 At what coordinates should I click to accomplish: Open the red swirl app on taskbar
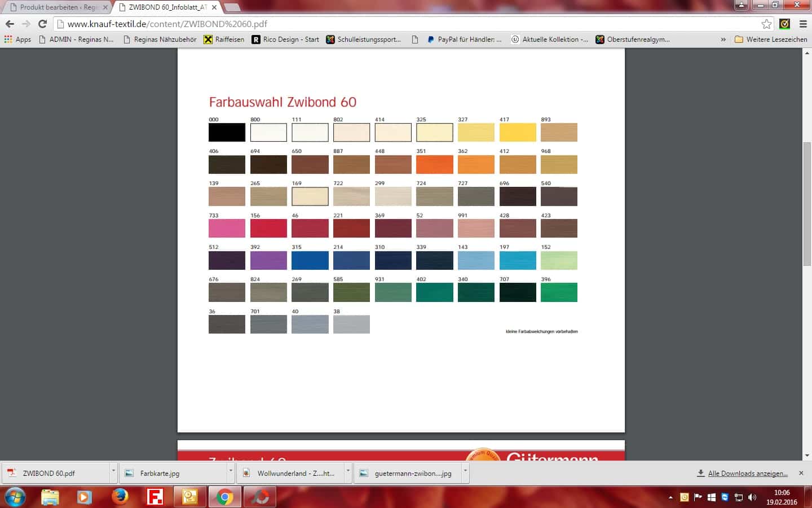coord(260,497)
